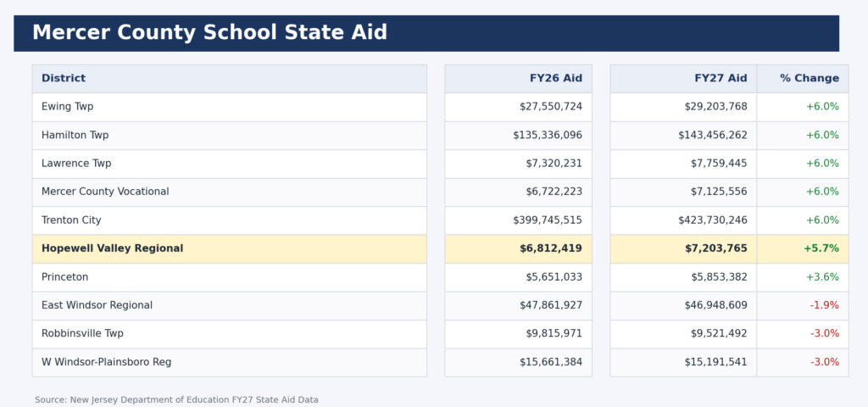Click the District column header
Screen dimensions: 868x407
[x=64, y=78]
